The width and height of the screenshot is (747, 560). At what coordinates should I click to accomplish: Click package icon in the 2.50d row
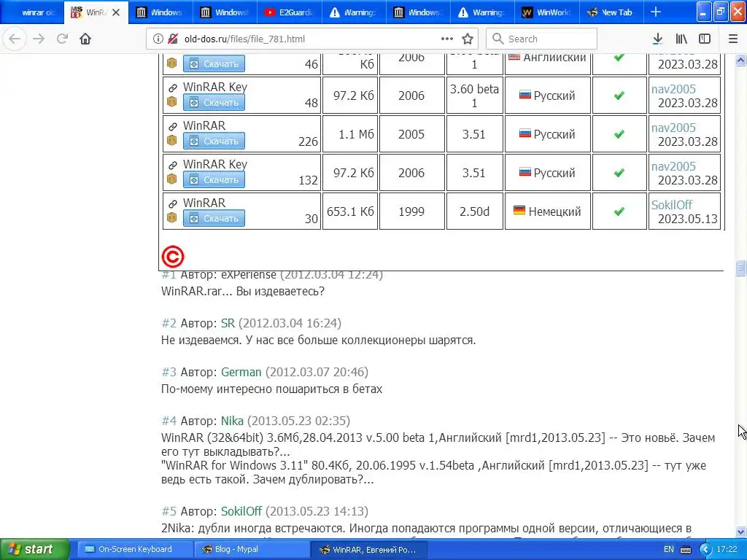click(x=172, y=217)
